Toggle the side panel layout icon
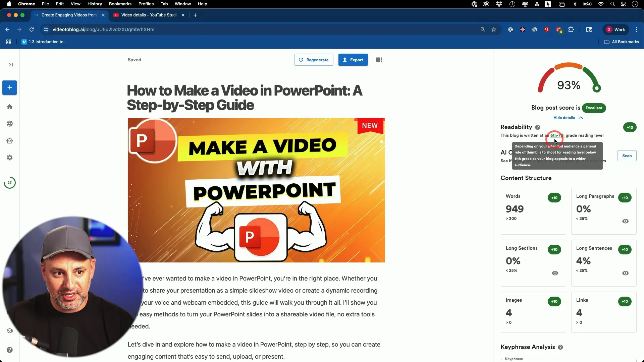644x362 pixels. click(379, 60)
